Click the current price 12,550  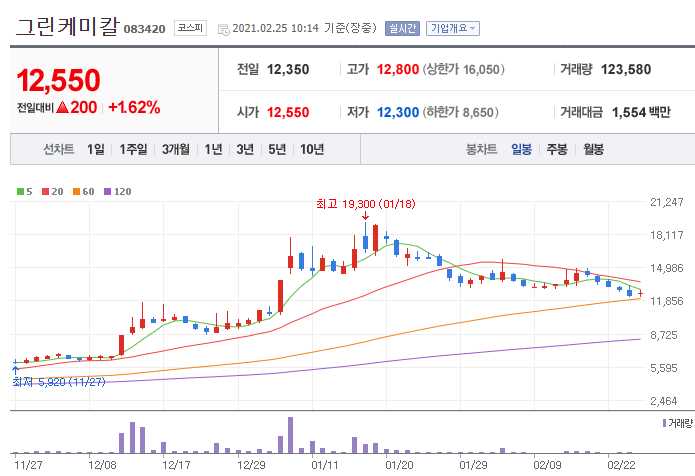pos(59,80)
